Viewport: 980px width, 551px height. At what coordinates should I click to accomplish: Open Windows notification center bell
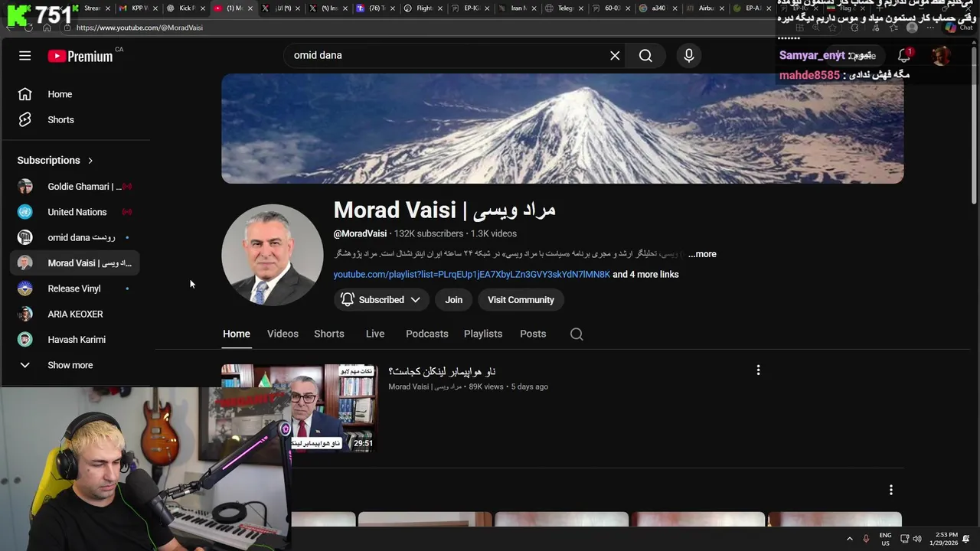pos(966,539)
